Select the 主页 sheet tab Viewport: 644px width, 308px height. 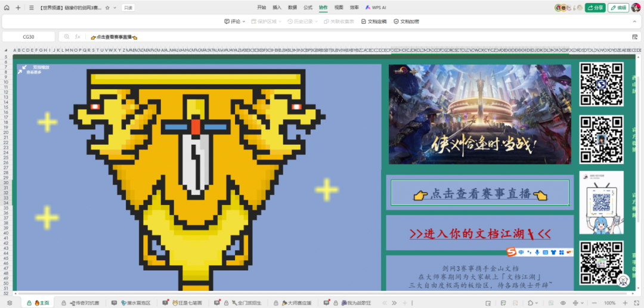[38, 303]
